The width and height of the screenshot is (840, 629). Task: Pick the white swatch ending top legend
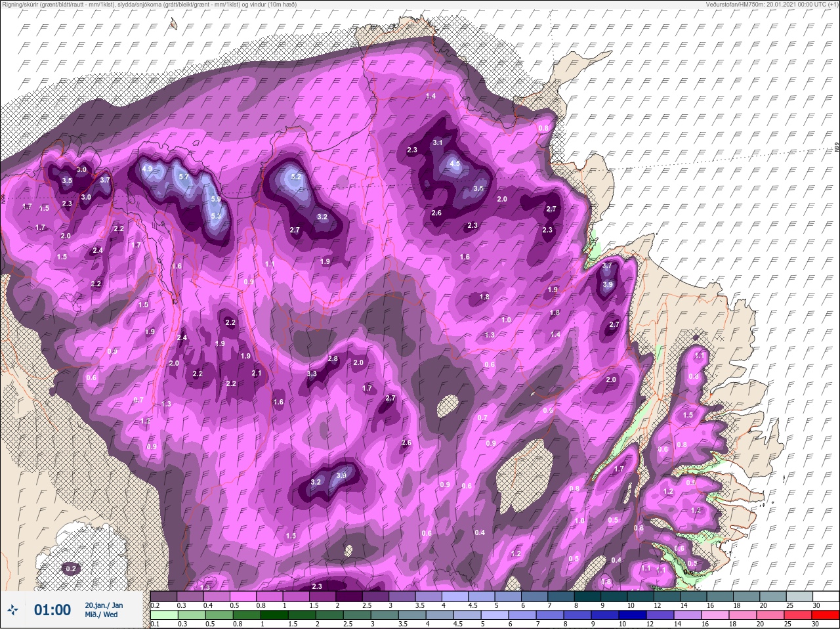tap(826, 596)
